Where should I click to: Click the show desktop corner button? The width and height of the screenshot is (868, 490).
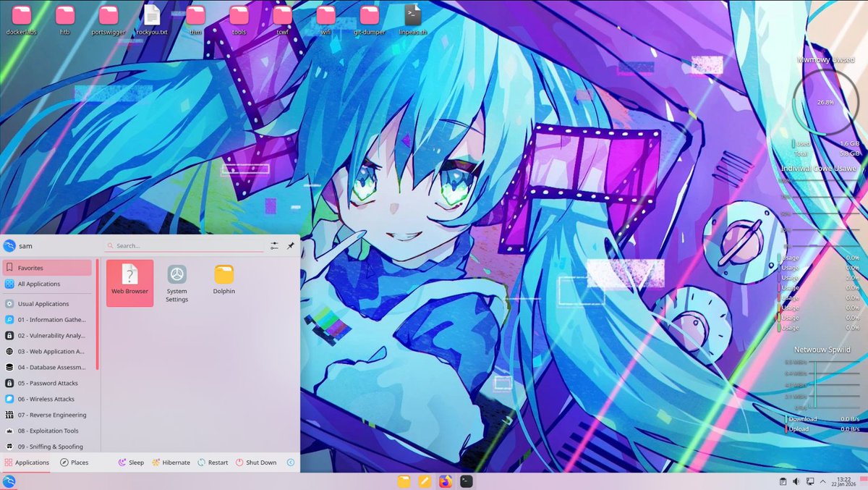(862, 481)
